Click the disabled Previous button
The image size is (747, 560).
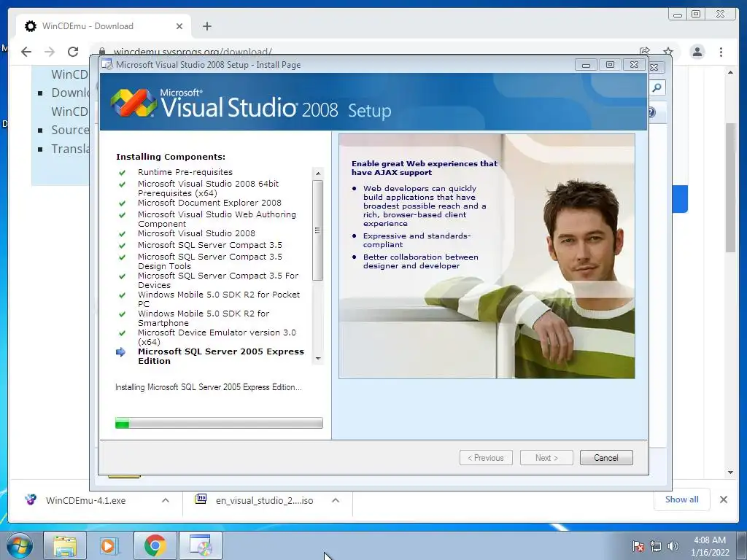(x=486, y=458)
